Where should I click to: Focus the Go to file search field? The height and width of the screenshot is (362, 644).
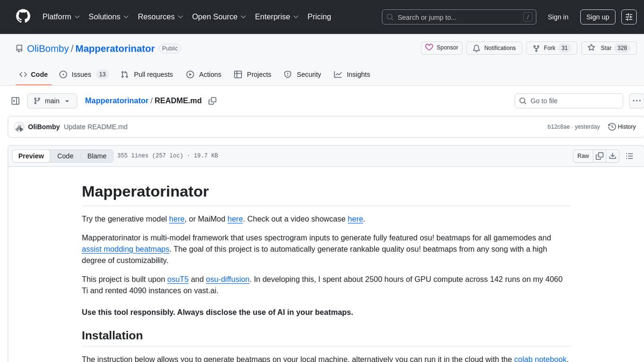click(x=568, y=101)
